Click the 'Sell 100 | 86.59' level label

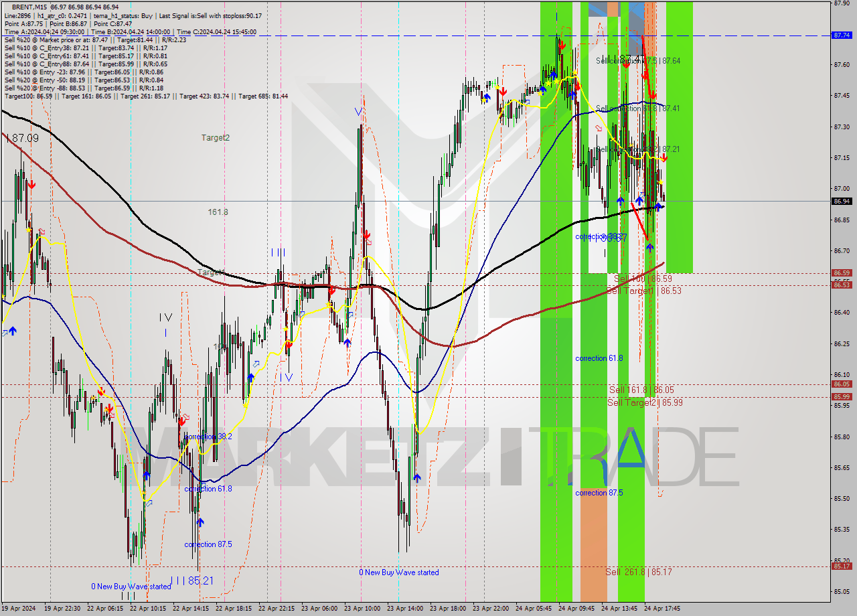coord(643,278)
